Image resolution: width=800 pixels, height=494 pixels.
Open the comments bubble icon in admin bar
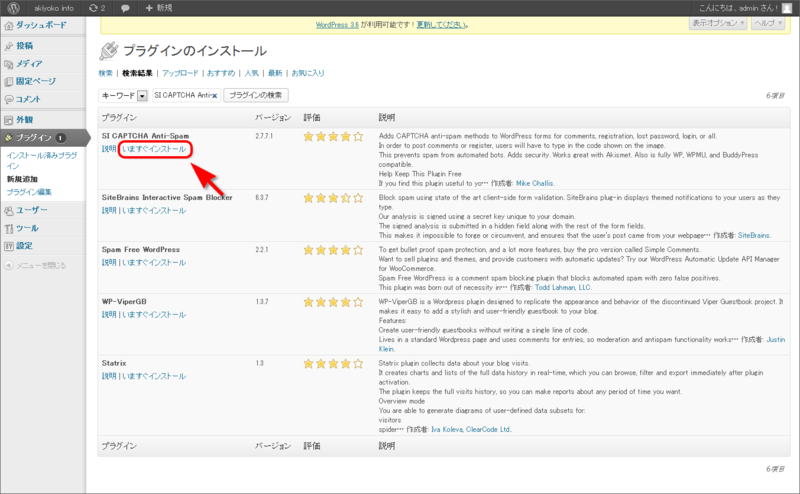coord(125,8)
